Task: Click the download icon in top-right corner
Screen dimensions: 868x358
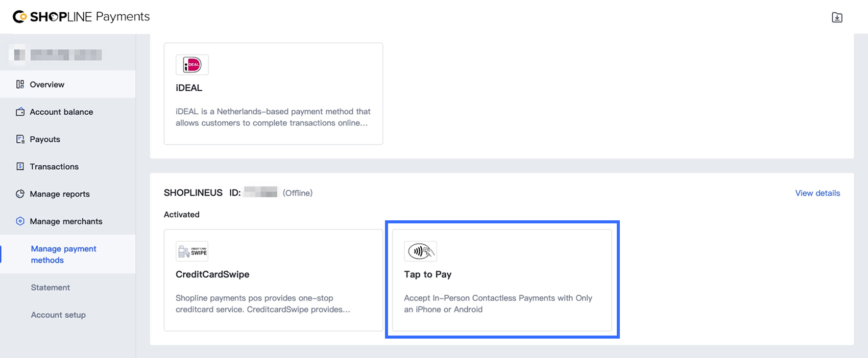Action: pos(837,17)
